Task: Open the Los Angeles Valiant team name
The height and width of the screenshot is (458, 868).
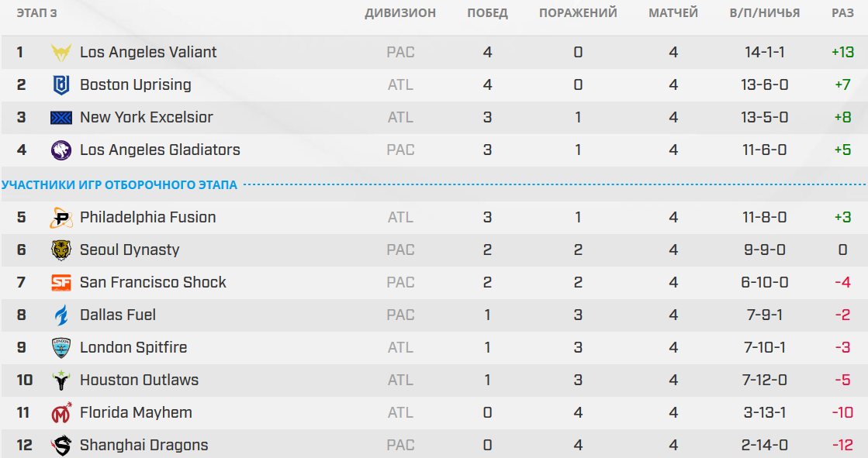Action: pyautogui.click(x=148, y=52)
